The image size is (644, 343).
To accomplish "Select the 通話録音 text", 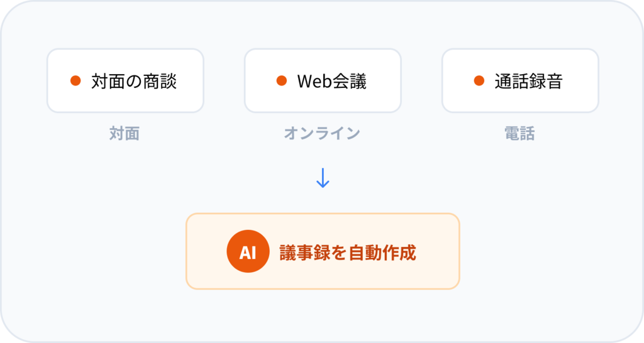I will pos(528,81).
